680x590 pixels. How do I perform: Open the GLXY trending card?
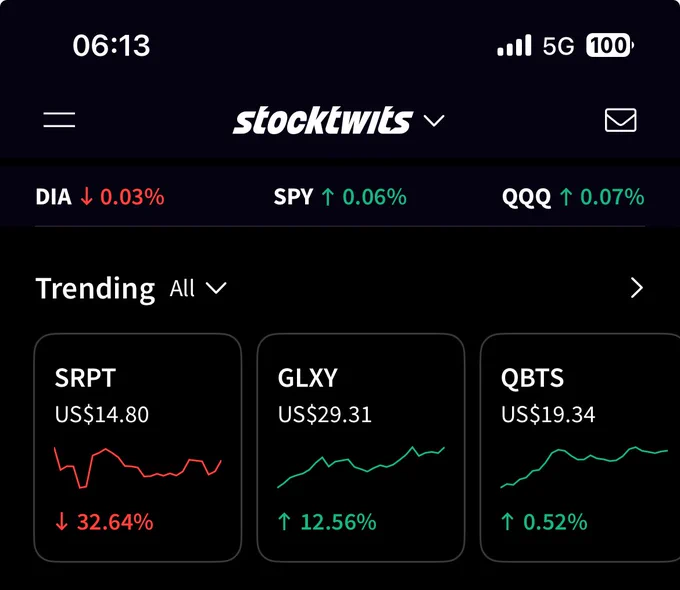tap(361, 447)
